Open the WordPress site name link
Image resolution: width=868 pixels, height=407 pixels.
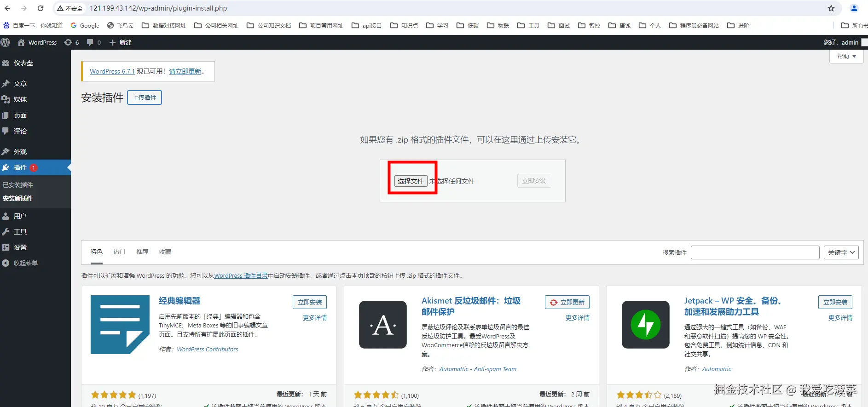tap(37, 42)
